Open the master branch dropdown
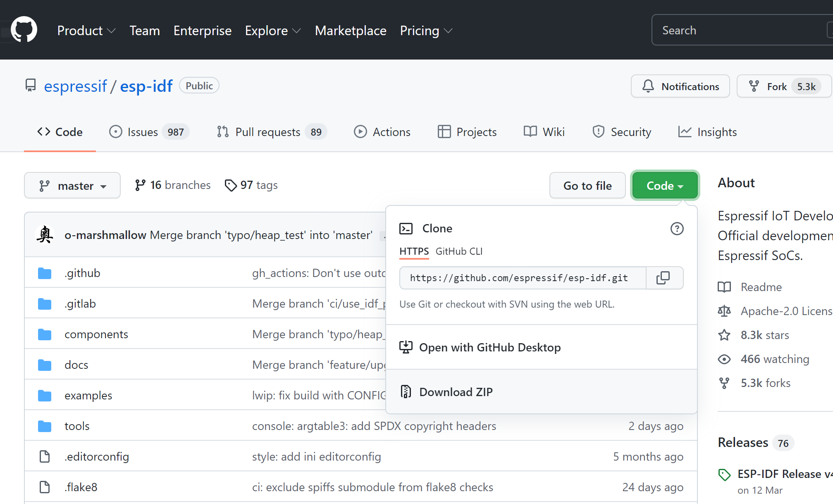 click(72, 186)
